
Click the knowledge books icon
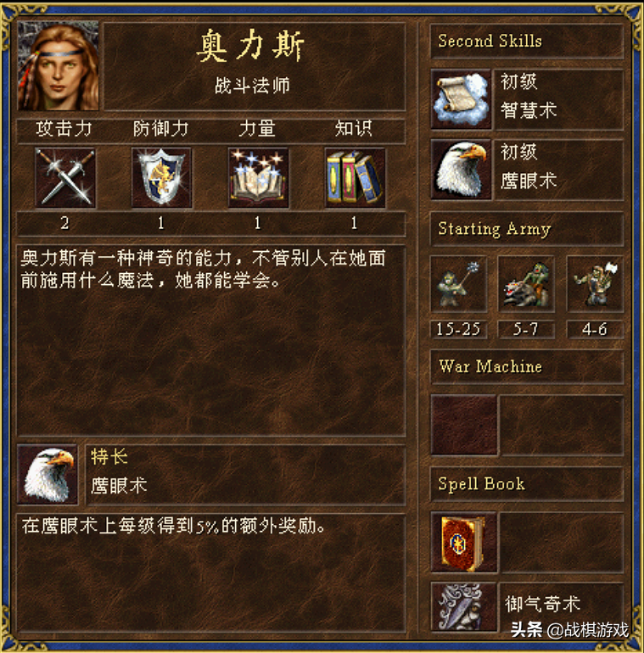pos(355,178)
